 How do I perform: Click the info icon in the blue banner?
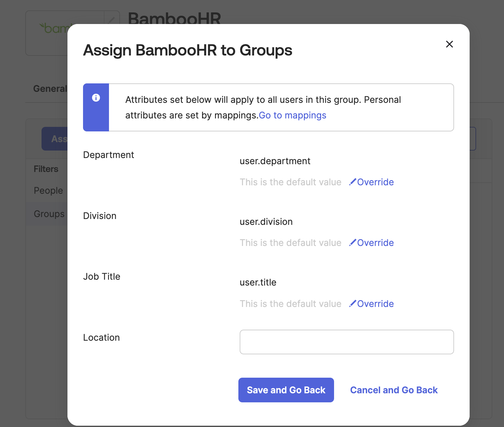(x=96, y=98)
